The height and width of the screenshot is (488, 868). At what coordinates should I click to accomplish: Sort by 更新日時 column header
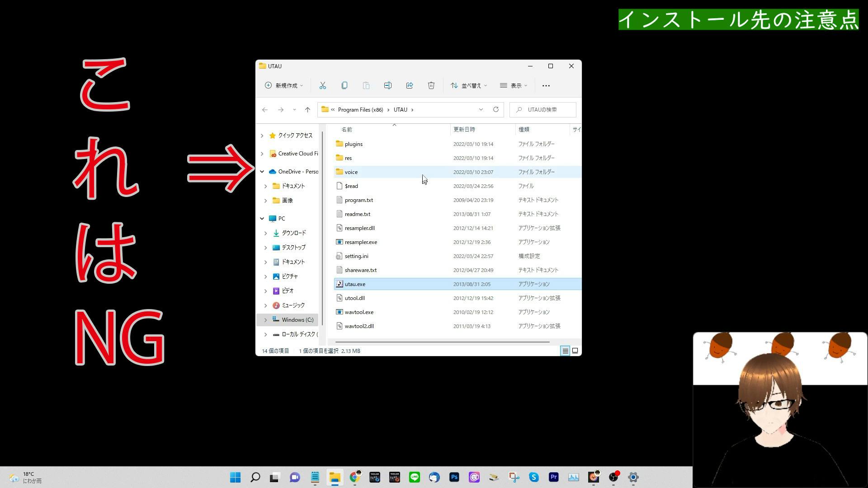click(x=464, y=129)
